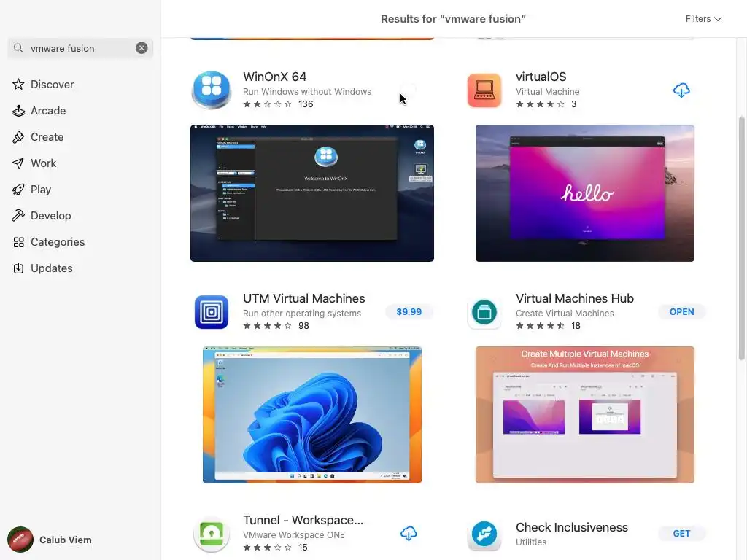This screenshot has height=560, width=747.
Task: Download Tunnel - Workspace via cloud icon
Action: (409, 533)
